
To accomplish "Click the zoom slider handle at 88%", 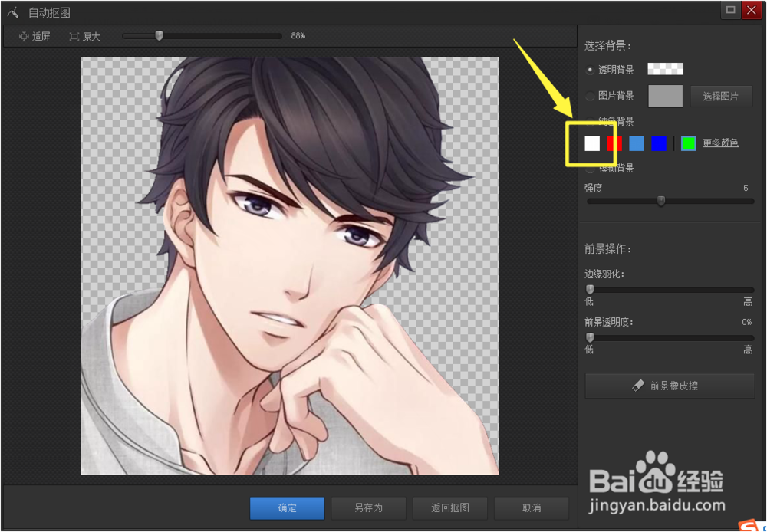I will point(159,36).
